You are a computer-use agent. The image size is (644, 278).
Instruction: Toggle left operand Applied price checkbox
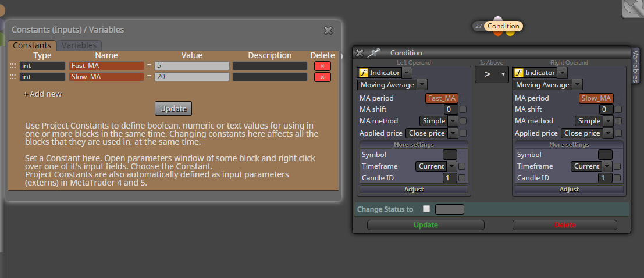pyautogui.click(x=463, y=133)
